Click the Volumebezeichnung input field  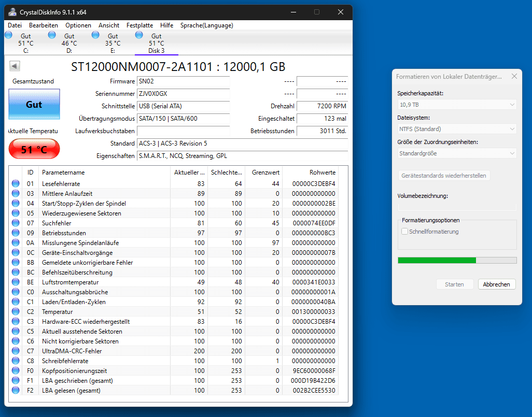point(457,207)
